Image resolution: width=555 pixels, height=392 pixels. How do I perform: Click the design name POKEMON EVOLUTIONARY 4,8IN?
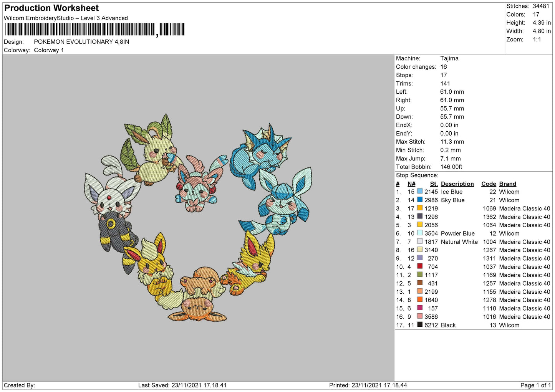[x=81, y=42]
